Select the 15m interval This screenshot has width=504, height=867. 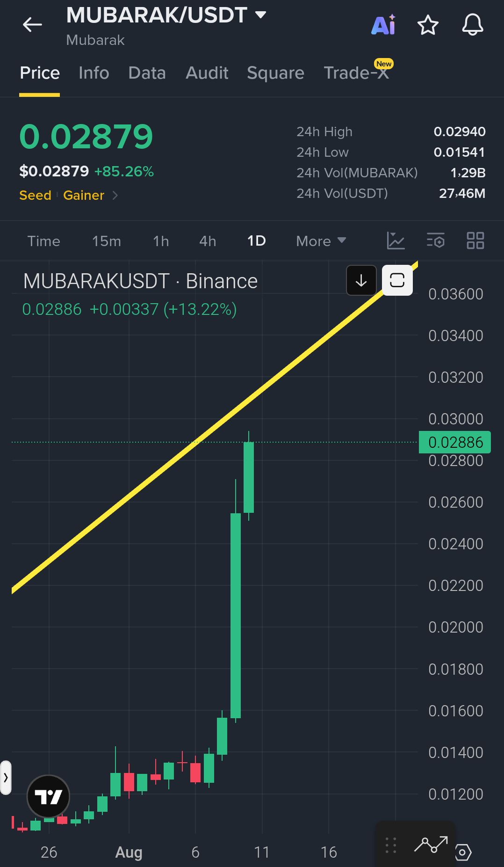[107, 241]
